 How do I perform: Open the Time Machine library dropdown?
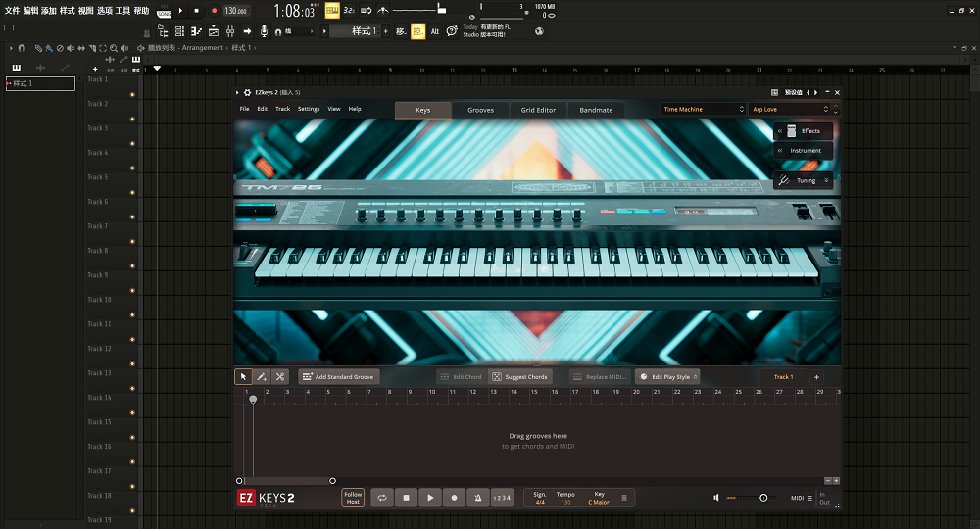coord(703,110)
